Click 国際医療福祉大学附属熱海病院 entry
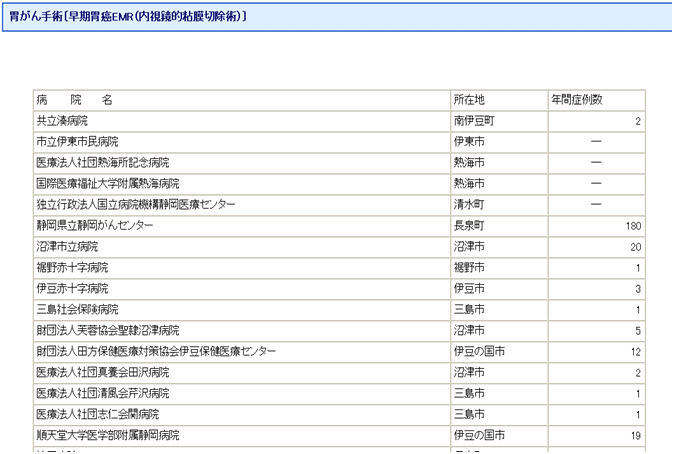The image size is (674, 454). (x=107, y=184)
